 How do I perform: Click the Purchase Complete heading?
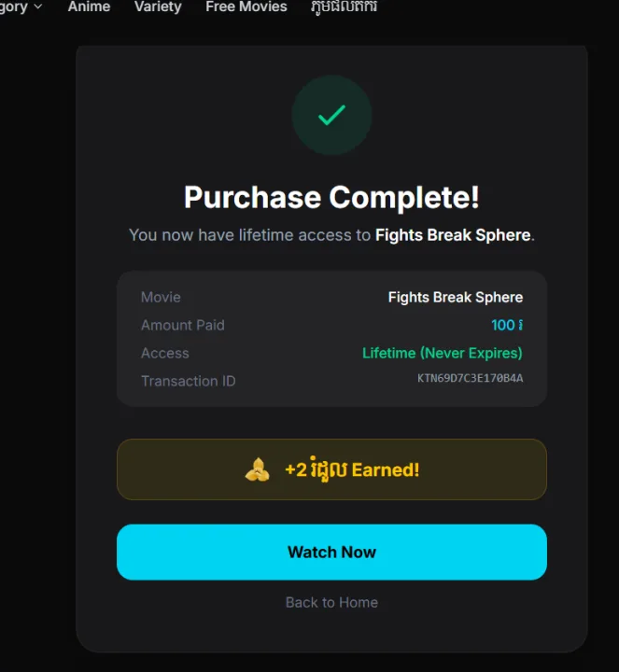(x=331, y=197)
